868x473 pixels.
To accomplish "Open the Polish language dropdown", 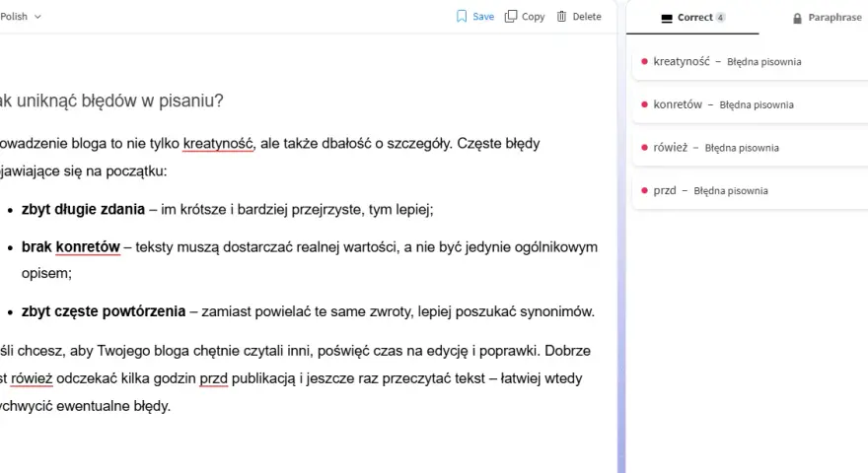I will [21, 17].
